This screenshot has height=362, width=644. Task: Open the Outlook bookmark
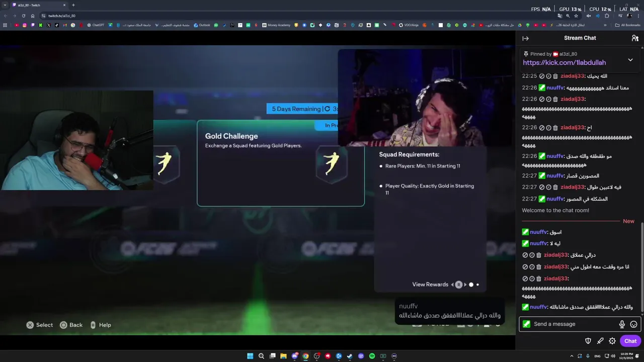click(x=202, y=25)
